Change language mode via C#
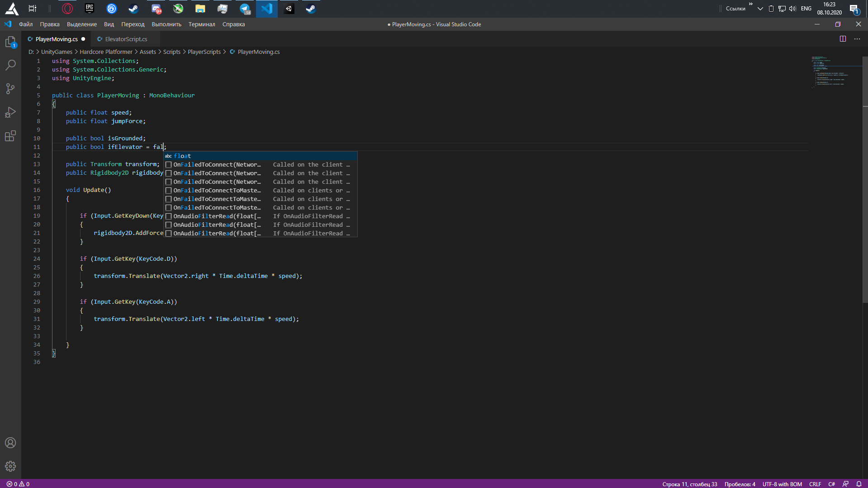The width and height of the screenshot is (868, 488). point(831,484)
